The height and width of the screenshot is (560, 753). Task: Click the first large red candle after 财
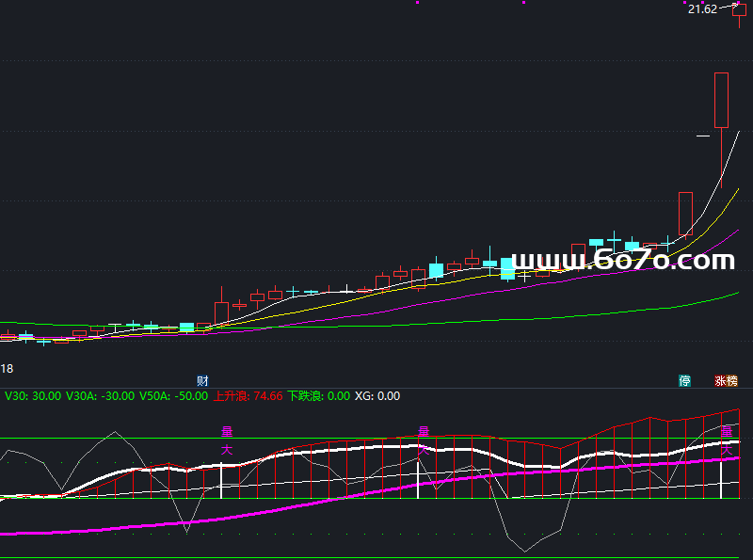click(221, 312)
